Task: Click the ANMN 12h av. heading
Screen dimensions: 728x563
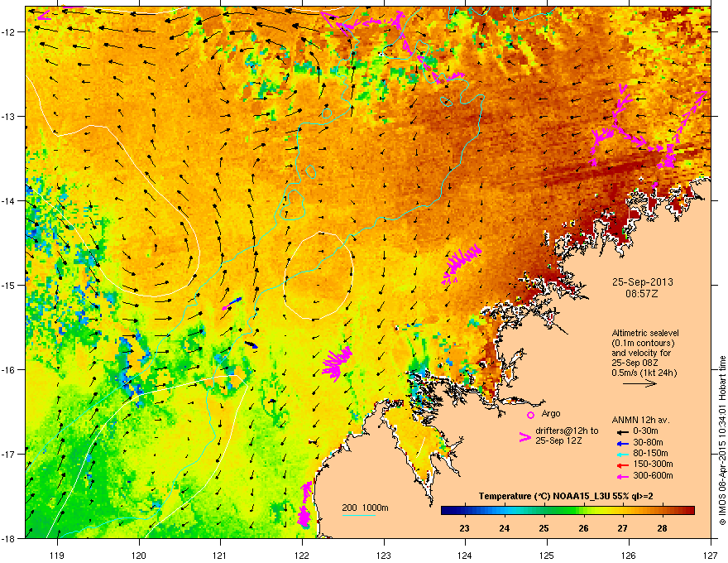Action: click(640, 420)
